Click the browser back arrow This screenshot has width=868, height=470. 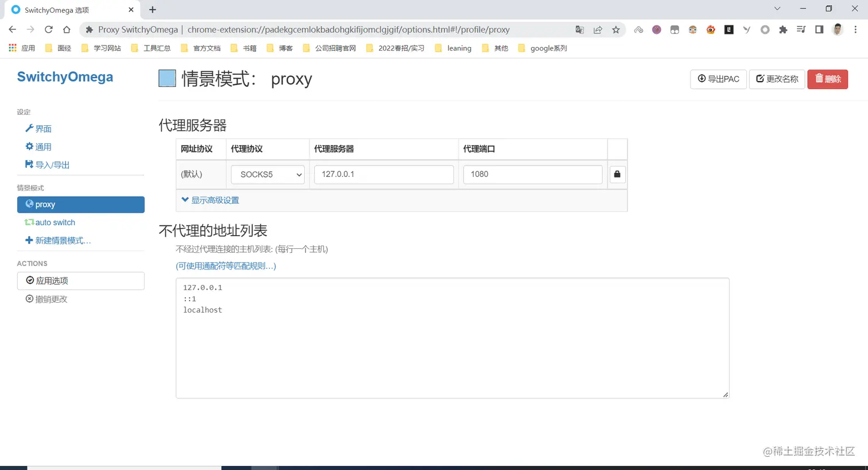[x=13, y=30]
